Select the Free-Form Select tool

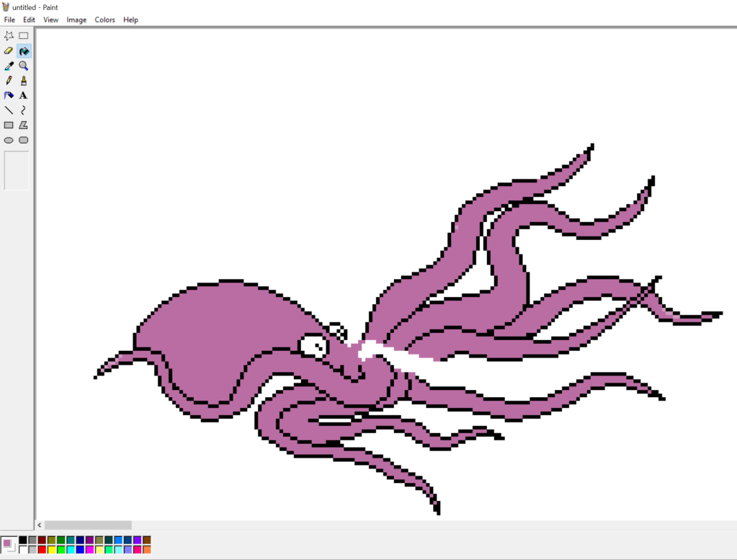(x=9, y=35)
